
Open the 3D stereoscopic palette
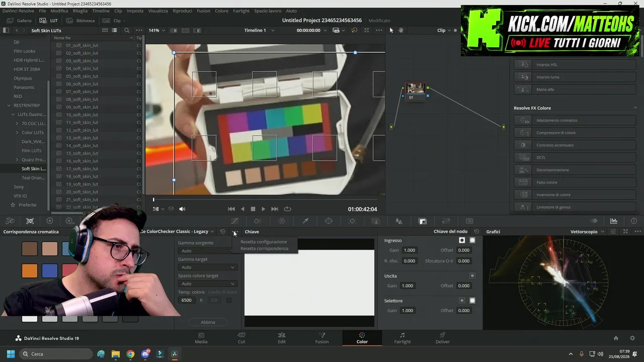pos(469,221)
